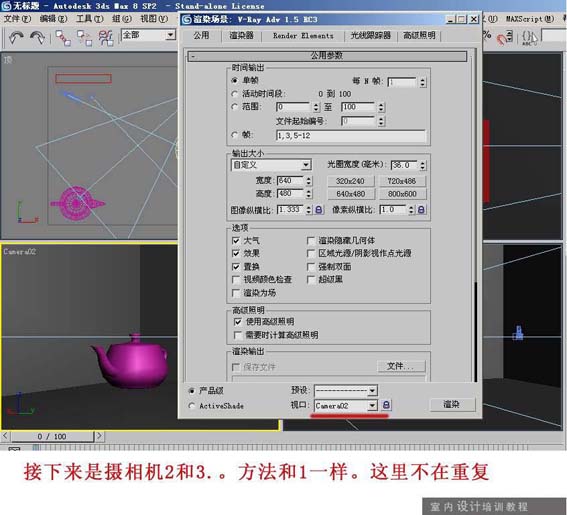Switch to the 渲染器 tab
Screen dimensions: 567x515
pyautogui.click(x=242, y=35)
